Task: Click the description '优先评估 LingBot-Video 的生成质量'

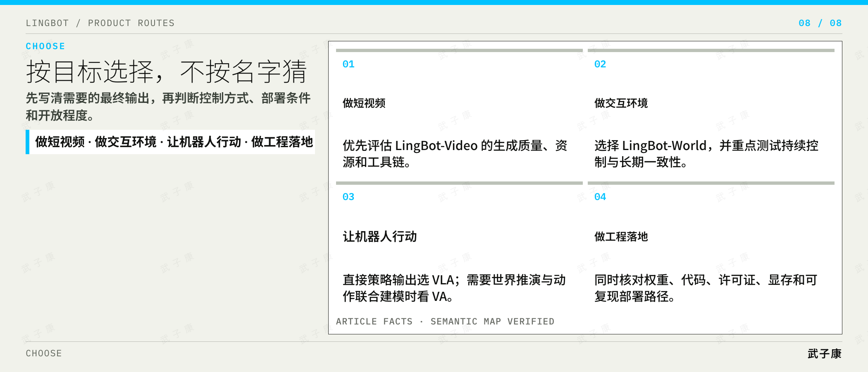Action: point(455,154)
